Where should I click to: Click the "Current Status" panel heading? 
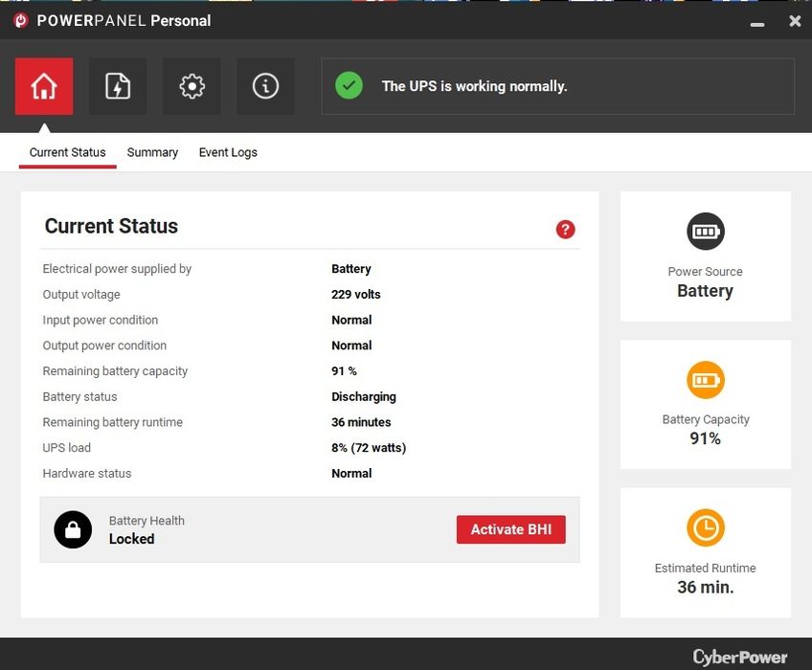click(111, 226)
